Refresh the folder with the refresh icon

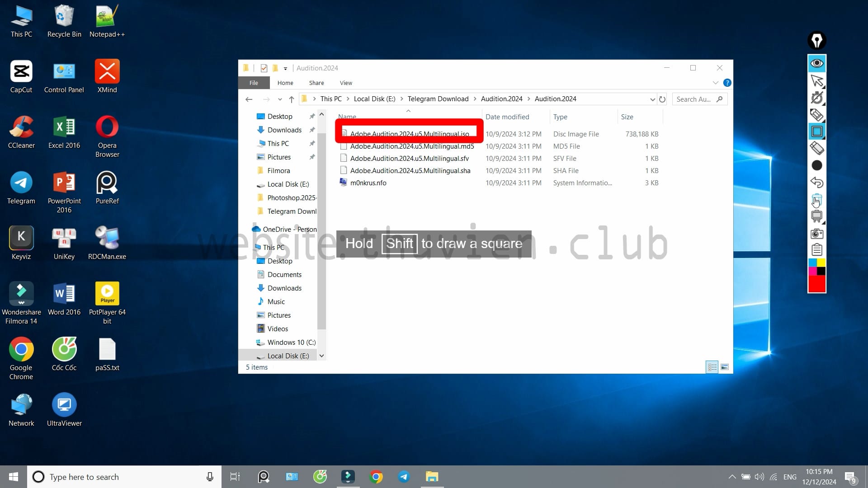click(662, 99)
